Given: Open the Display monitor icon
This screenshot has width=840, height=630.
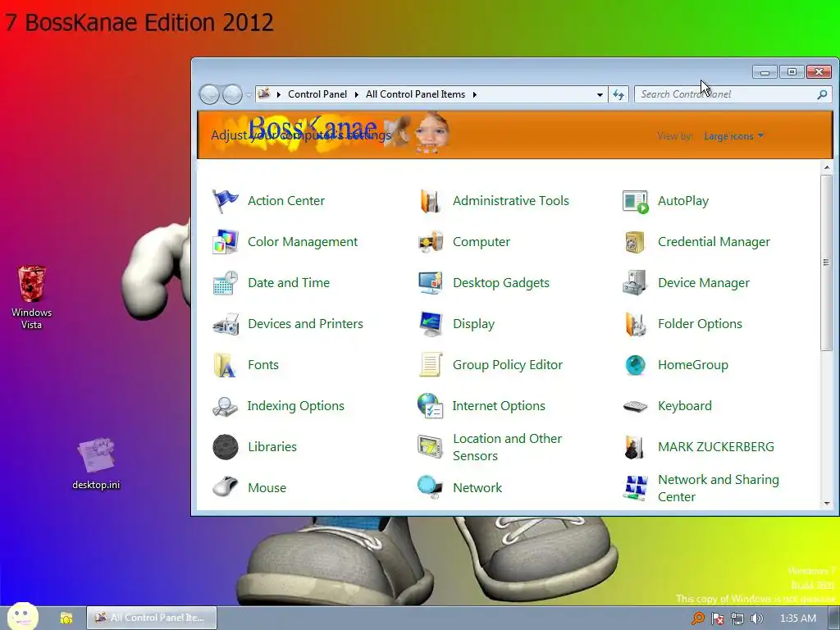Looking at the screenshot, I should pyautogui.click(x=430, y=324).
